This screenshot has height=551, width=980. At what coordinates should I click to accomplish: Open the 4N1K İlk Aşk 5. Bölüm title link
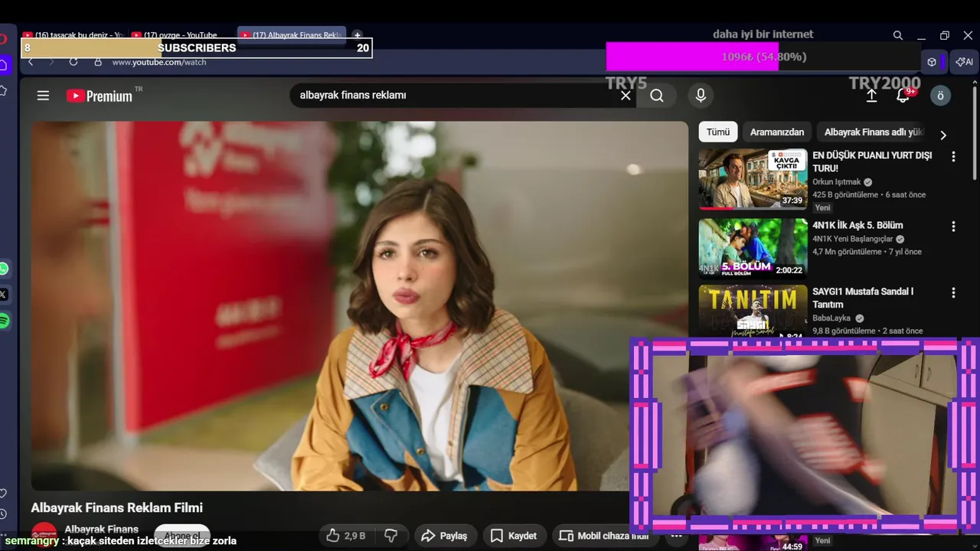(x=857, y=225)
